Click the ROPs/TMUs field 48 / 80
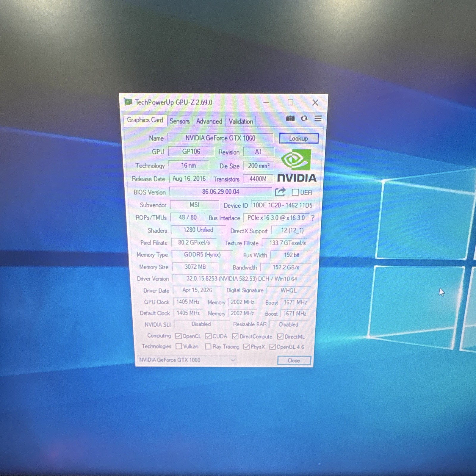476x476 pixels. (187, 217)
